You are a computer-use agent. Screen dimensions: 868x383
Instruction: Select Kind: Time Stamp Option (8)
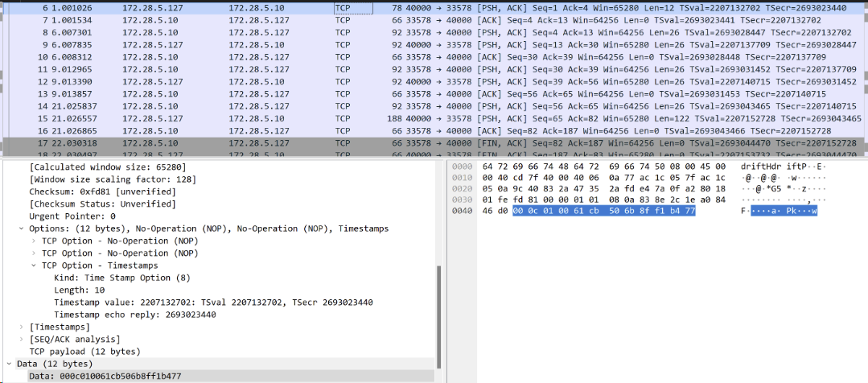point(121,278)
